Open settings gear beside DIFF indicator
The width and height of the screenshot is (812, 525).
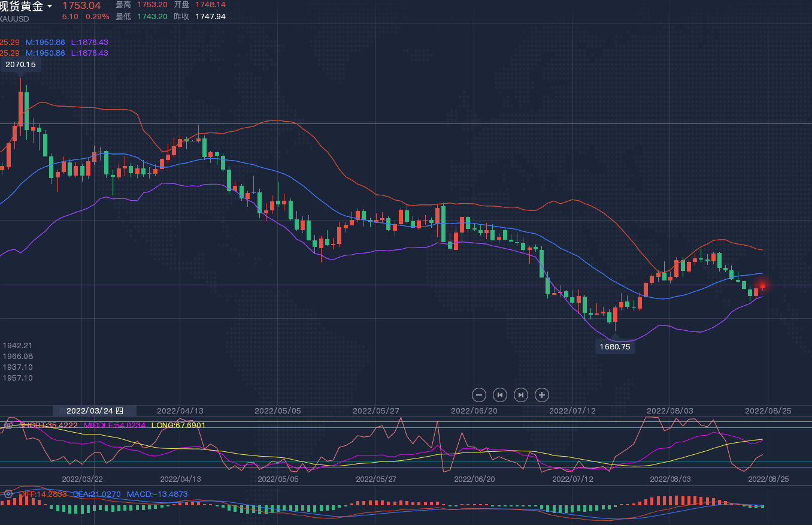tap(8, 494)
